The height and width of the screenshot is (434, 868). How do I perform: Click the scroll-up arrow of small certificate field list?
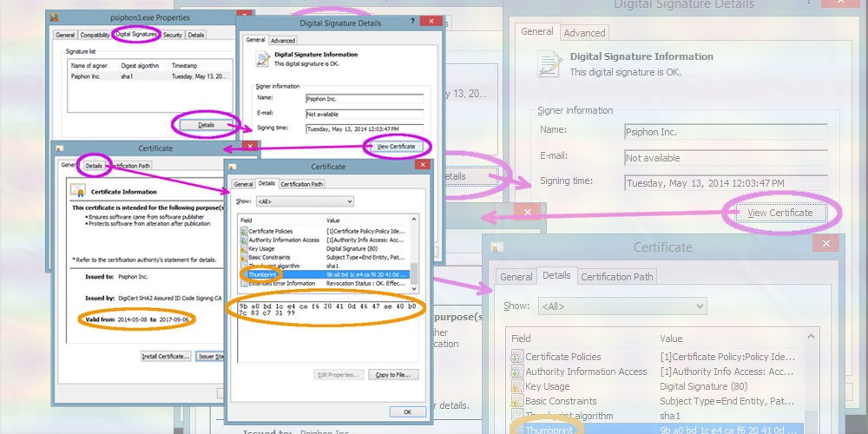(414, 220)
